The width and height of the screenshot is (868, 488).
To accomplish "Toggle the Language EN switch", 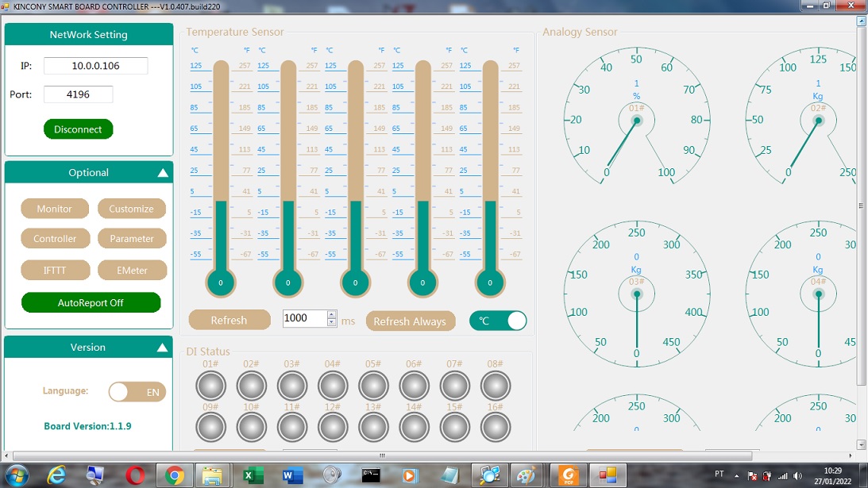I will point(137,392).
